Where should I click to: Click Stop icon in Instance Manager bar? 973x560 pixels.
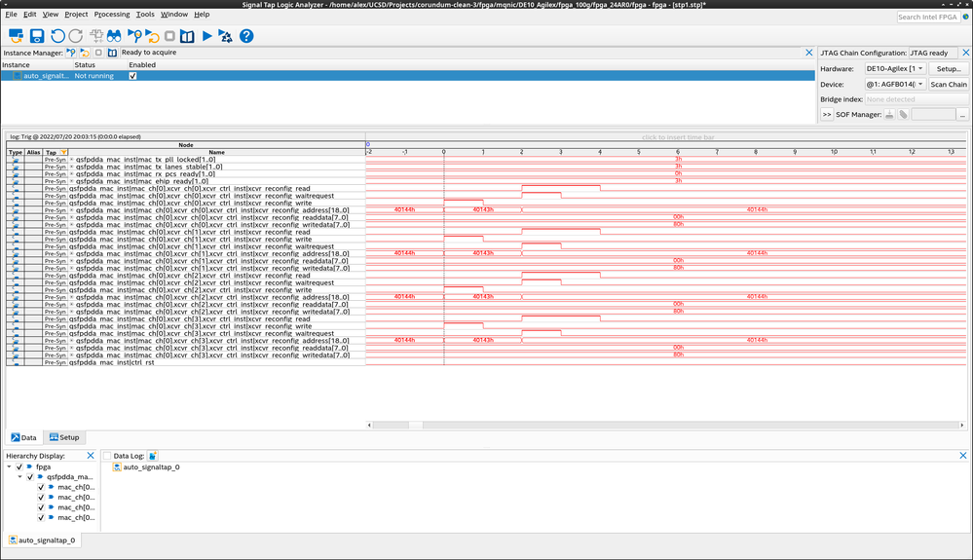[98, 53]
